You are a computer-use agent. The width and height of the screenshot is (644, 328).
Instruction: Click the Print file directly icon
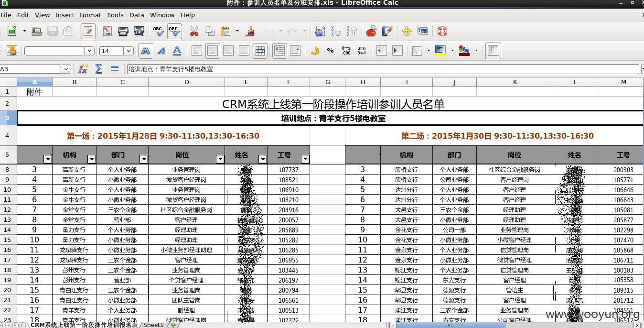(x=123, y=32)
